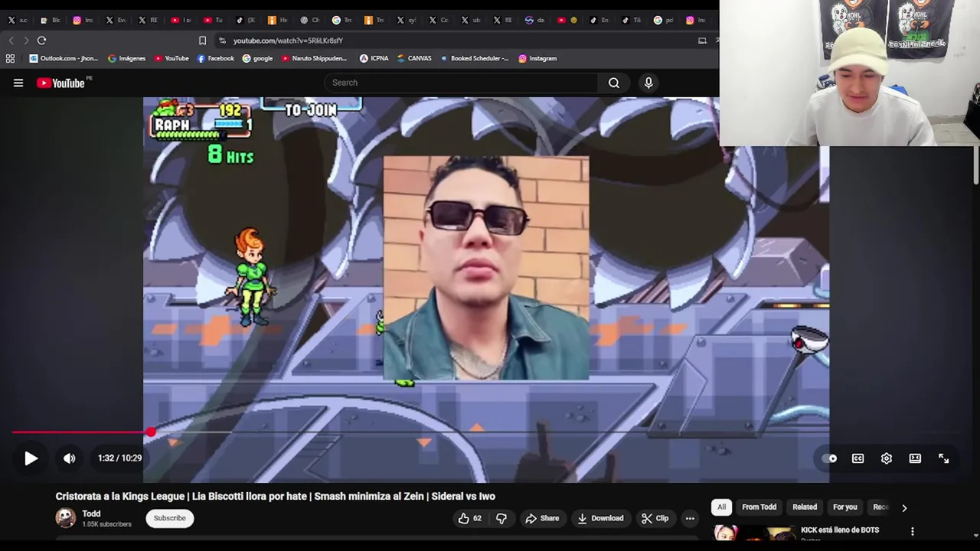Share this video

[542, 518]
